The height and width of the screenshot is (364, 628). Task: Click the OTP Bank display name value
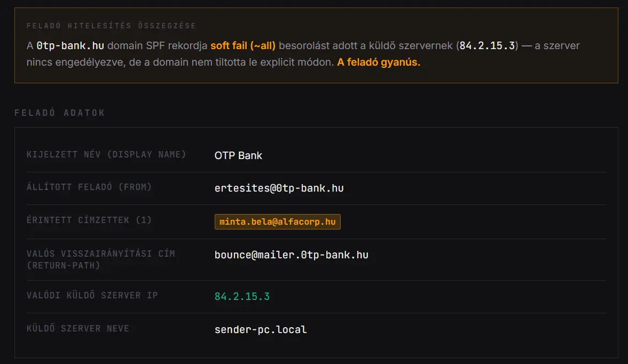pos(238,156)
